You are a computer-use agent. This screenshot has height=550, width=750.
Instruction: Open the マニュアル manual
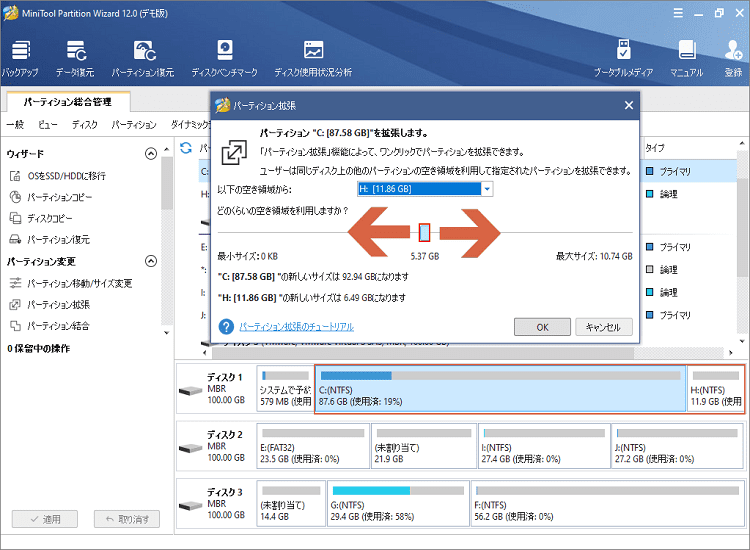click(x=686, y=59)
